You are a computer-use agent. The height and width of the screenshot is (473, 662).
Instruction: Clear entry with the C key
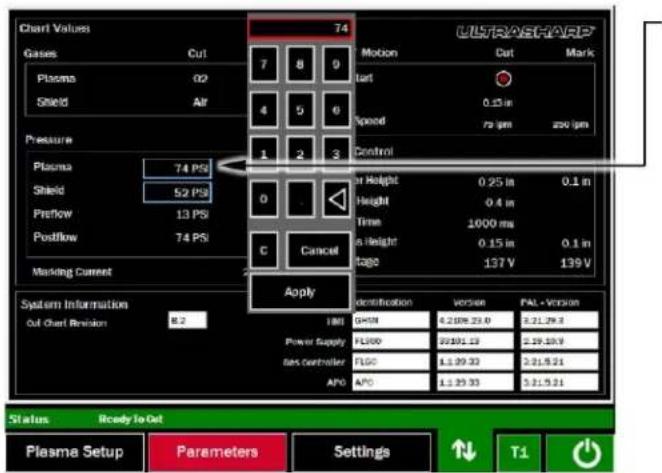click(x=264, y=250)
